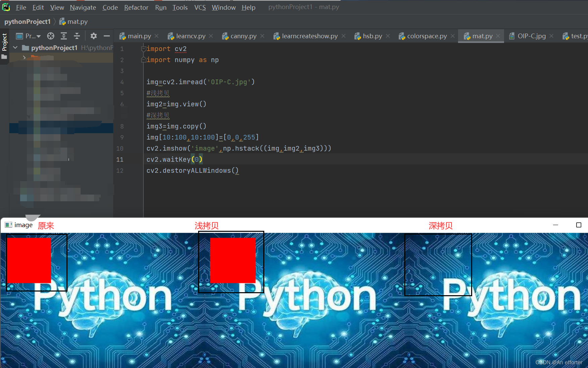Viewport: 588px width, 368px height.
Task: Open the Project view dropdown
Action: pyautogui.click(x=29, y=36)
